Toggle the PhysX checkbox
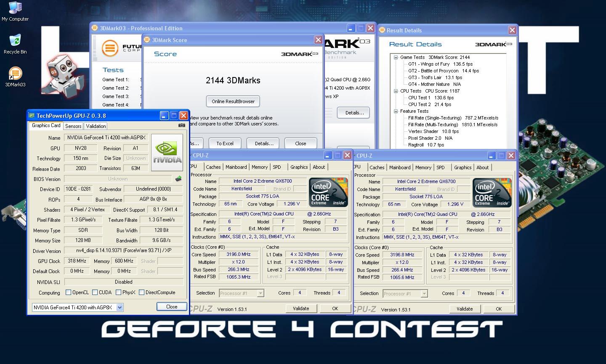The image size is (606, 364). pyautogui.click(x=118, y=292)
